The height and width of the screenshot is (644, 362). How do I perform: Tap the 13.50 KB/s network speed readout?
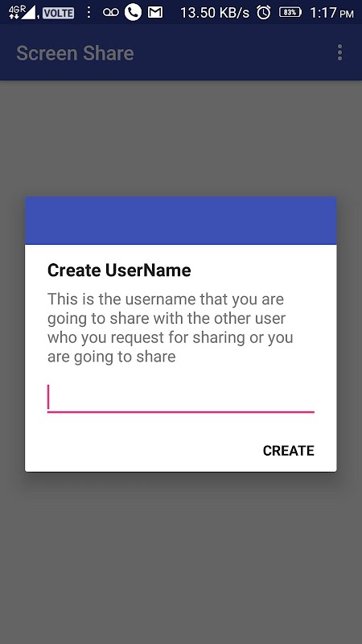click(215, 13)
